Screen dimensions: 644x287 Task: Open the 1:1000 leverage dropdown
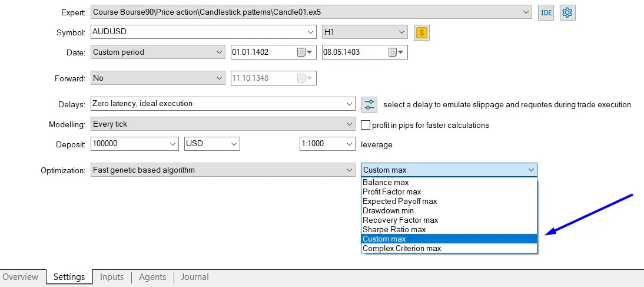pos(349,144)
